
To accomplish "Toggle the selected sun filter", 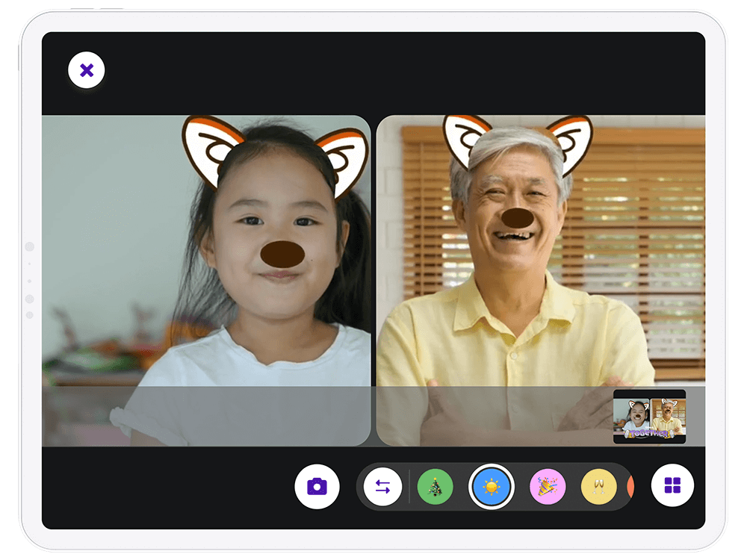I will [491, 487].
